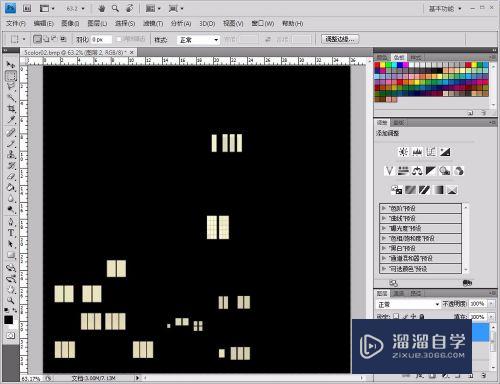Choose Add to Selection mode

(x=46, y=39)
